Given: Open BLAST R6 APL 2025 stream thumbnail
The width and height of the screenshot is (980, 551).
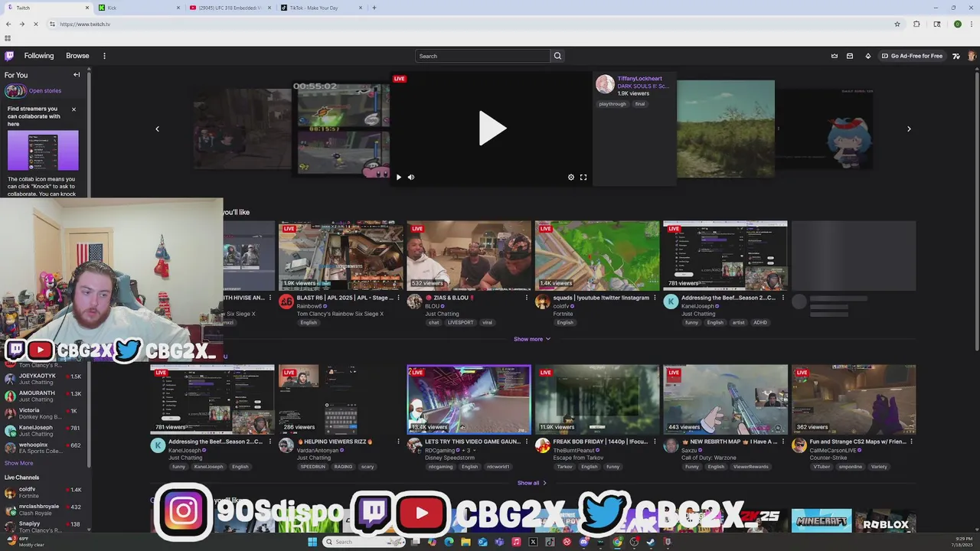Looking at the screenshot, I should 341,256.
